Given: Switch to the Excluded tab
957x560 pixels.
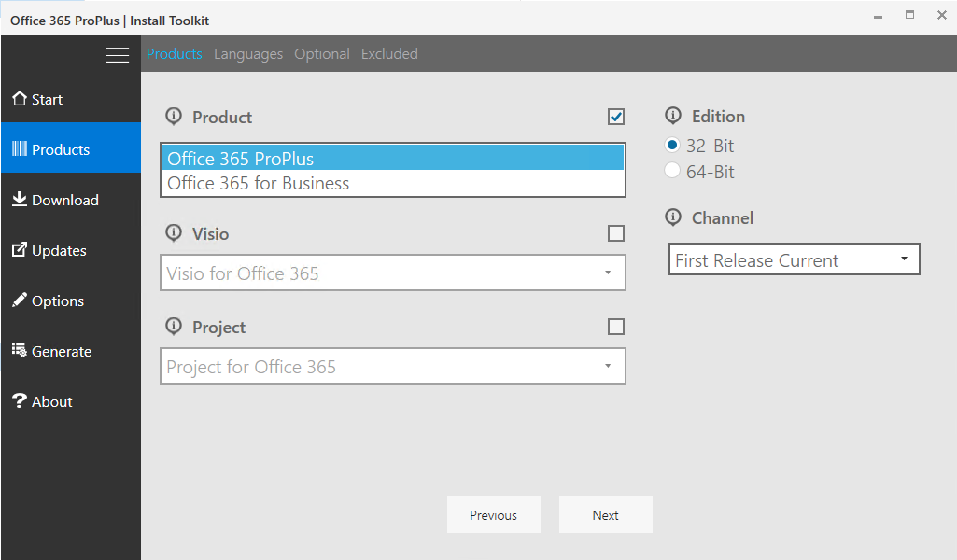Looking at the screenshot, I should click(x=389, y=53).
